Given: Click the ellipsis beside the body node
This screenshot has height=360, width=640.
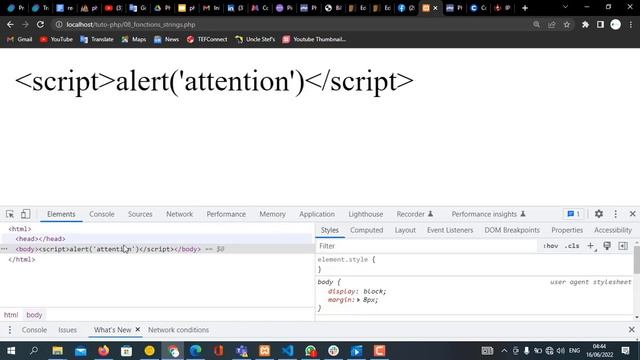Looking at the screenshot, I should coord(4,249).
